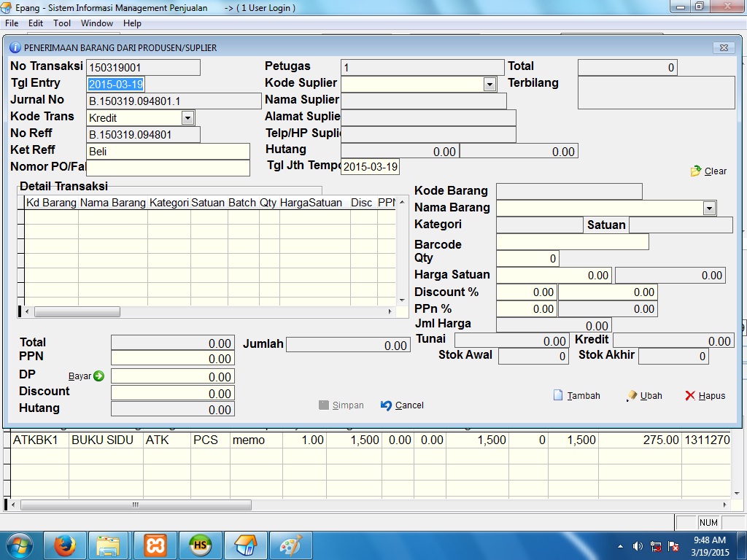Open the Kode Trans Kredit dropdown
Screen dimensions: 747x560
tap(187, 117)
